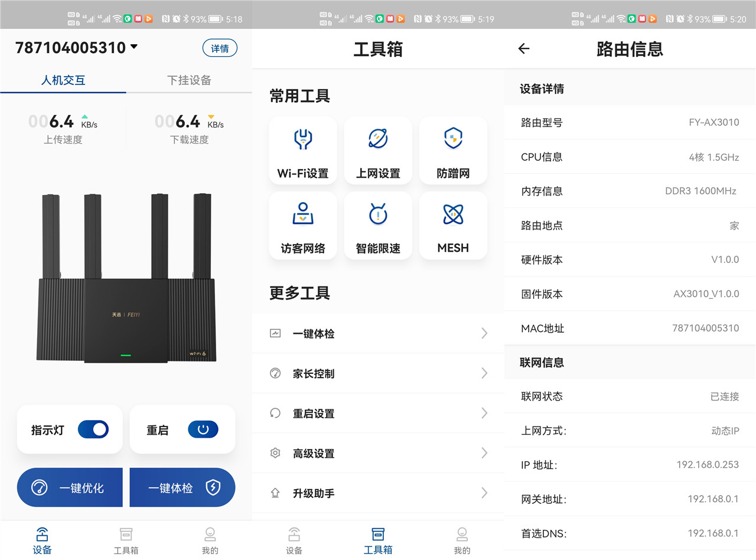Click the 重启设置 list row icon
Image resolution: width=756 pixels, height=560 pixels.
click(275, 413)
